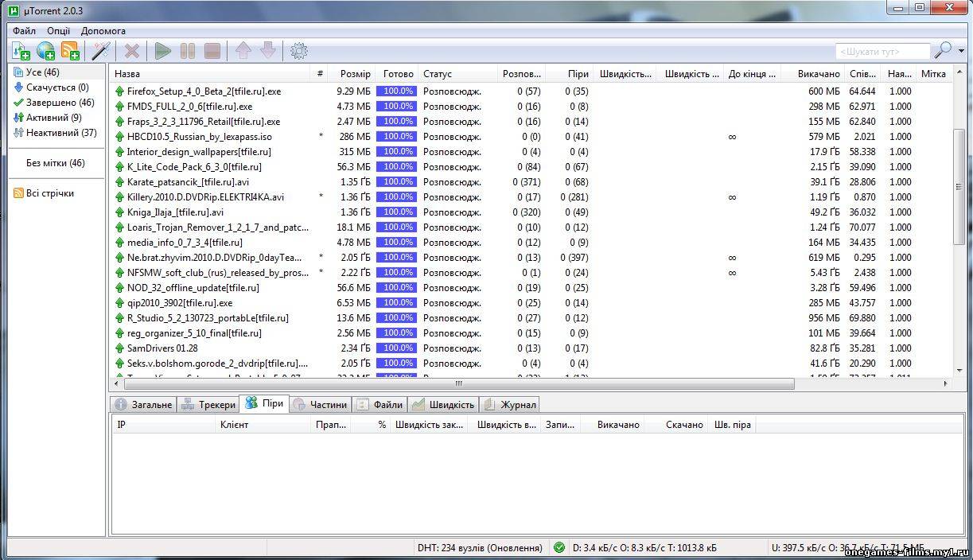Select Без мітки (46) label filter
The image size is (973, 560).
coord(55,163)
